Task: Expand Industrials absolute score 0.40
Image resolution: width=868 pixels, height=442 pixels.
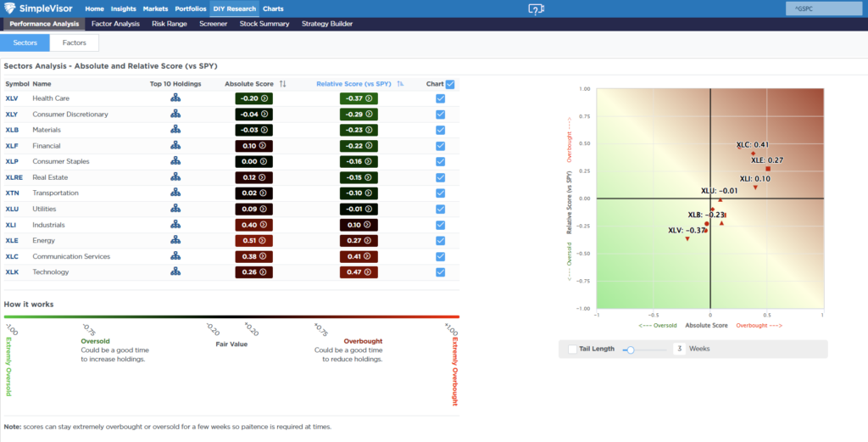Action: 253,225
